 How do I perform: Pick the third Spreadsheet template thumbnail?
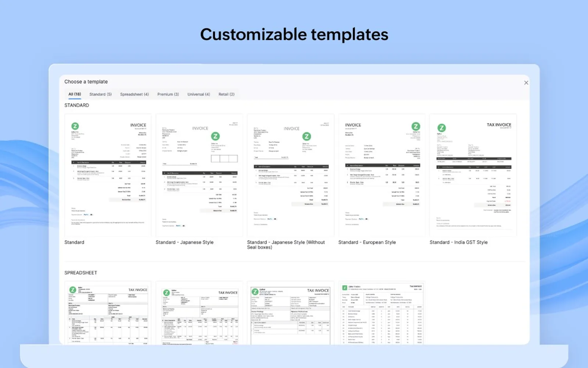pyautogui.click(x=290, y=313)
